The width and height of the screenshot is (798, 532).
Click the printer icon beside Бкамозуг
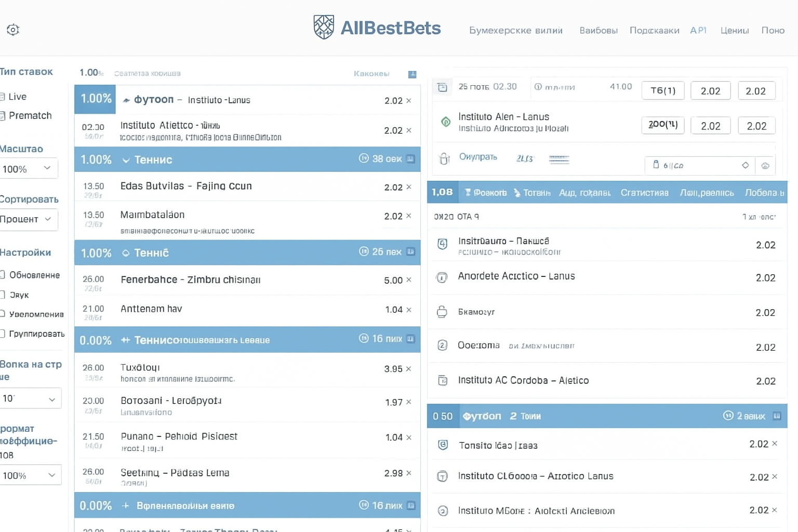[442, 312]
